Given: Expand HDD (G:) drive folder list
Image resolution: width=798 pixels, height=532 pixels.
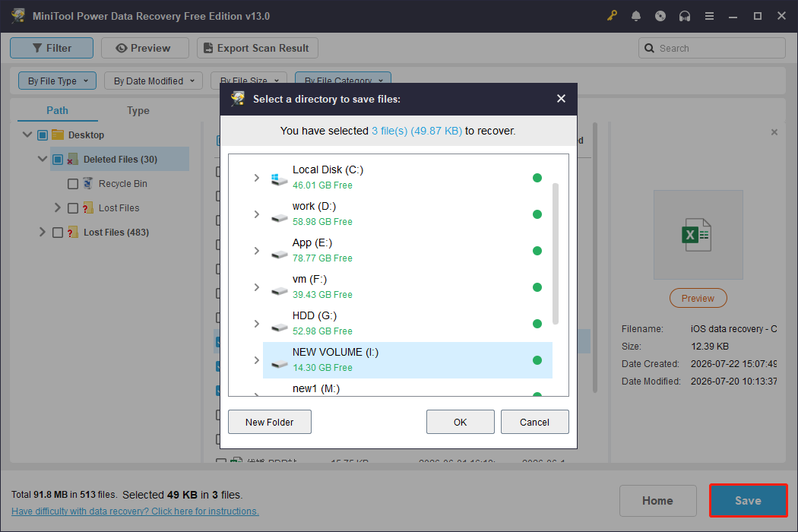Looking at the screenshot, I should pyautogui.click(x=257, y=324).
